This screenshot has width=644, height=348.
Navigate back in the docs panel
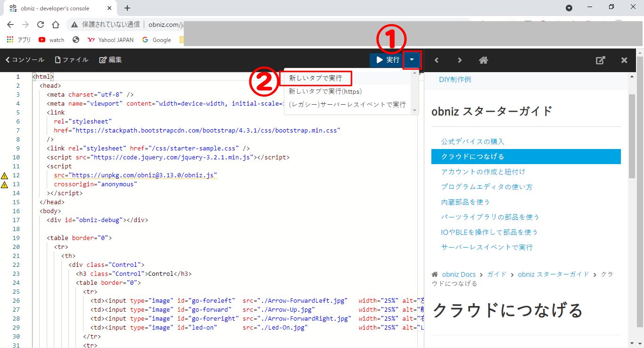437,60
